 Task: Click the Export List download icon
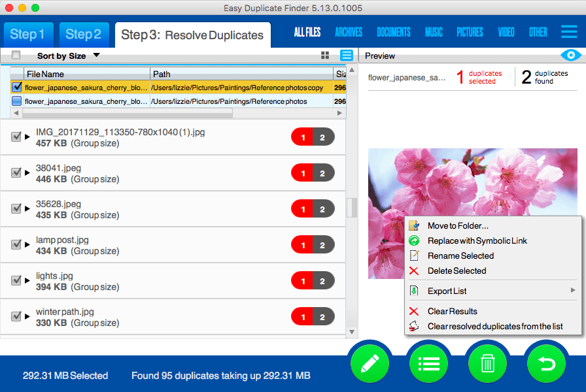414,291
